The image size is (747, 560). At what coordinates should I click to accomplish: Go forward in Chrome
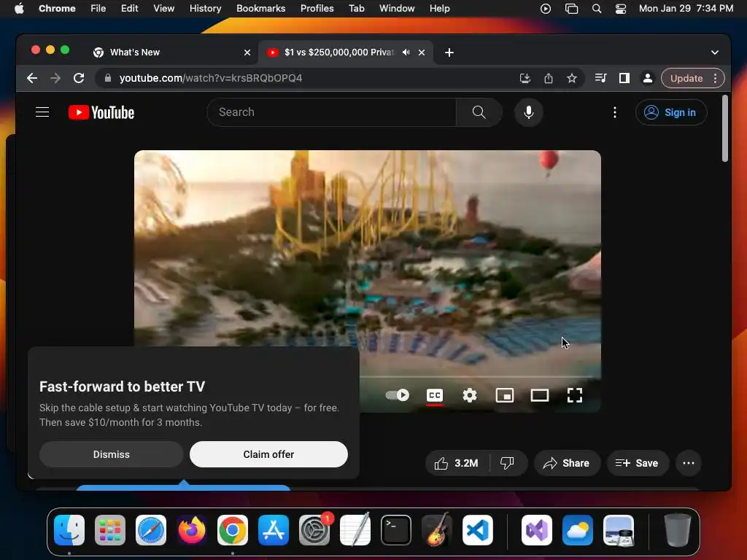[55, 78]
